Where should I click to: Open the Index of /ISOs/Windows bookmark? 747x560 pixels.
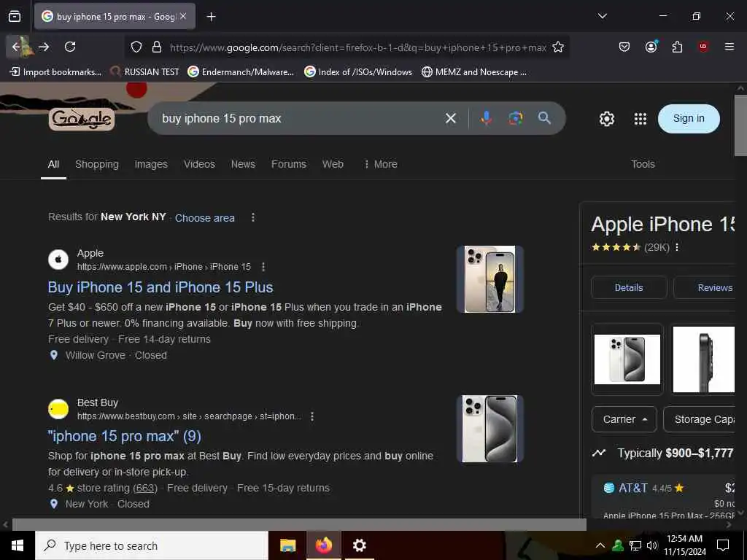(x=358, y=72)
